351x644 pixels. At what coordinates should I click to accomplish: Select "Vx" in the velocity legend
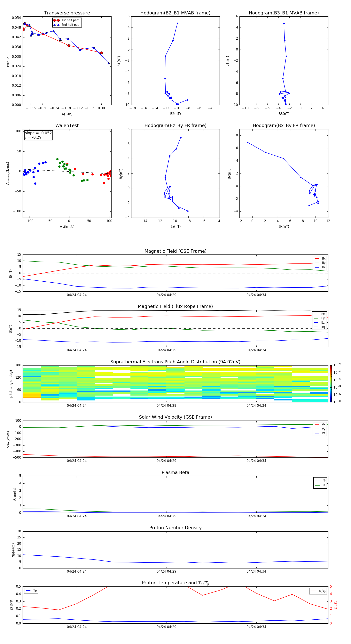pos(320,424)
